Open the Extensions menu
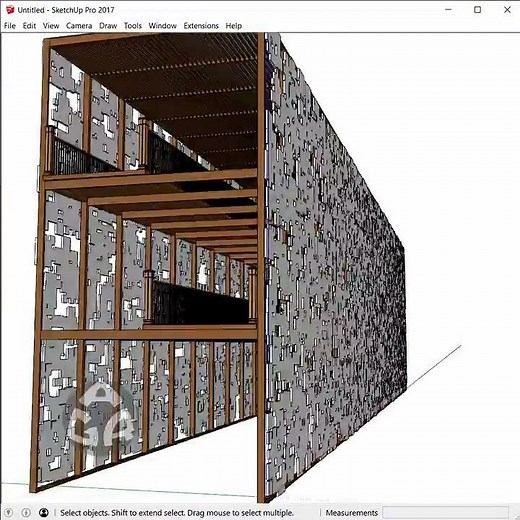Image resolution: width=520 pixels, height=520 pixels. [201, 26]
